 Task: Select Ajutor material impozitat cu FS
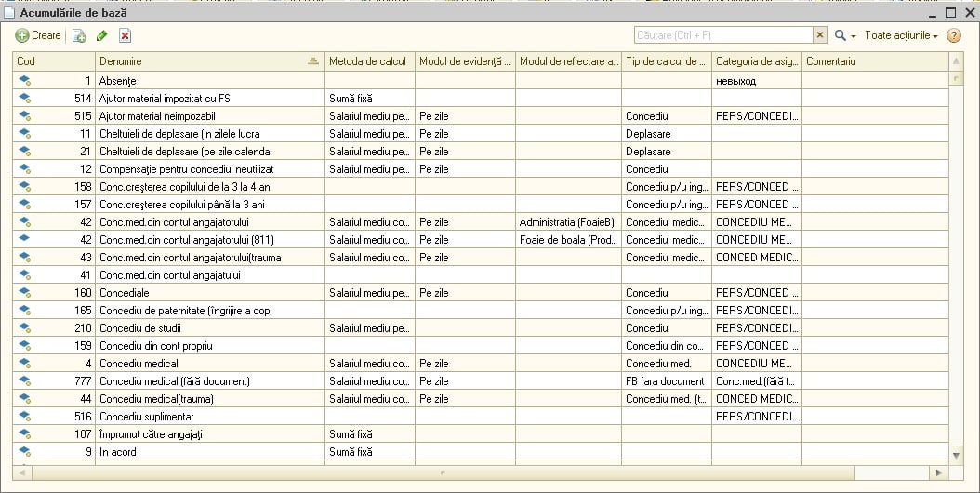(165, 99)
